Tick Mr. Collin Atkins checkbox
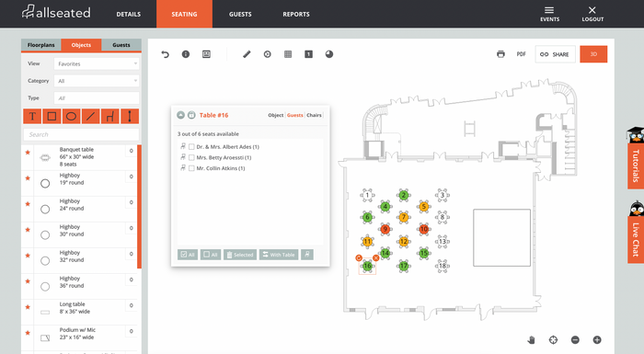Screen dimensions: 644x354 click(x=191, y=168)
